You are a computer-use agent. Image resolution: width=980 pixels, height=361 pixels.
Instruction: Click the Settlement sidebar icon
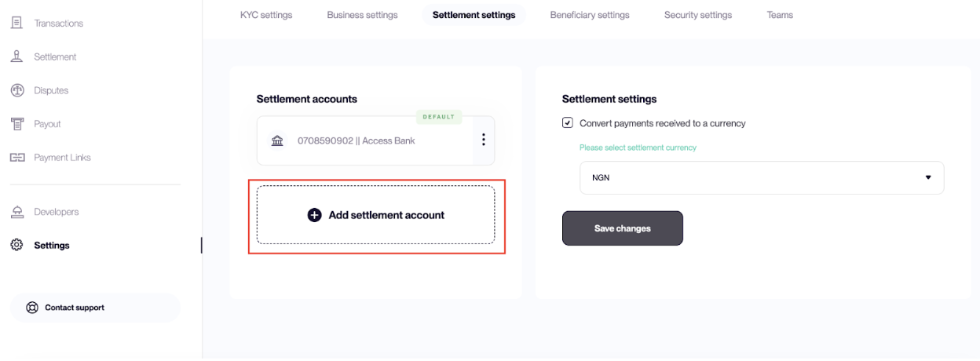pyautogui.click(x=16, y=57)
